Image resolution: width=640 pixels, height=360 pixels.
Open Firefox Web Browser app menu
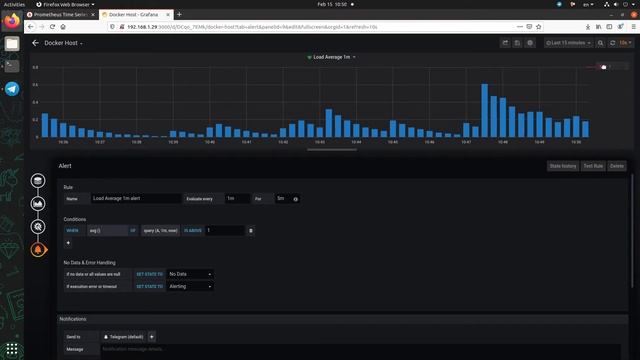pyautogui.click(x=65, y=4)
